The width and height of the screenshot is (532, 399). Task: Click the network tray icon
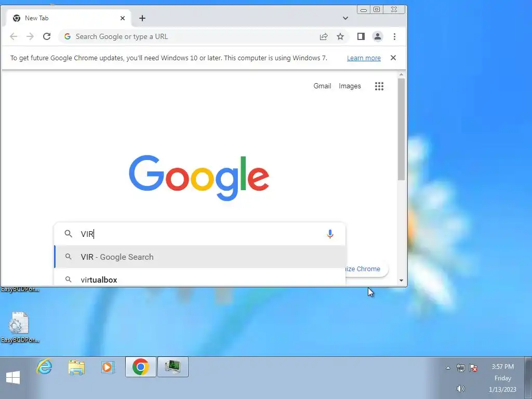(x=461, y=368)
